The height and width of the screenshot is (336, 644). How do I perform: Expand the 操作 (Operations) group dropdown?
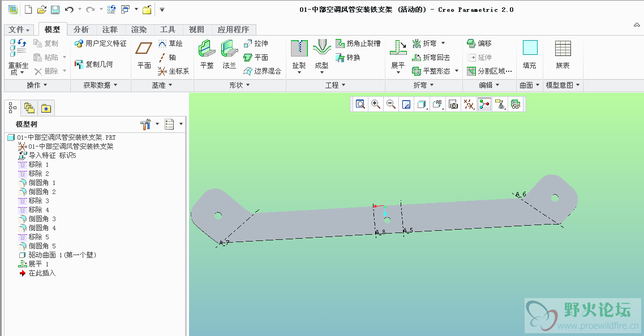pos(37,85)
